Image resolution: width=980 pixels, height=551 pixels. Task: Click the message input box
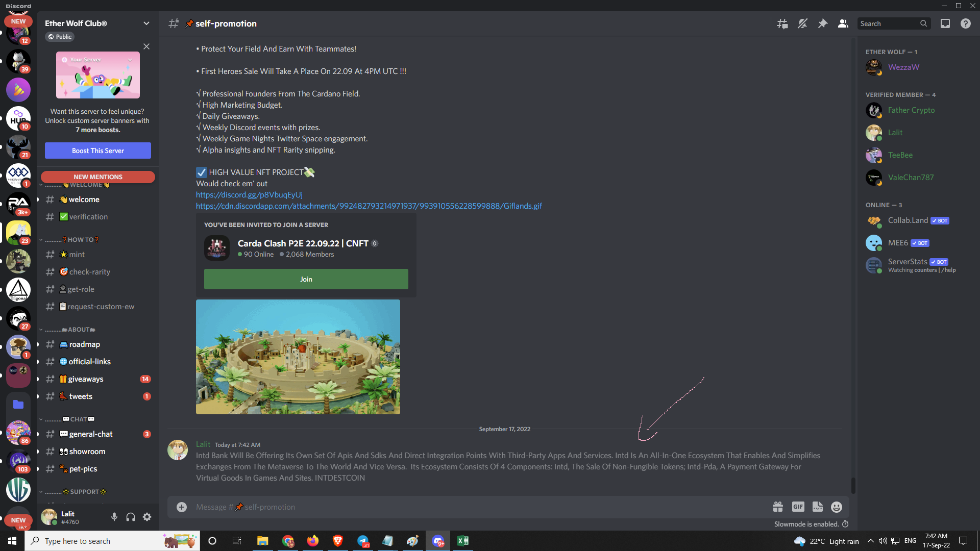pyautogui.click(x=480, y=507)
